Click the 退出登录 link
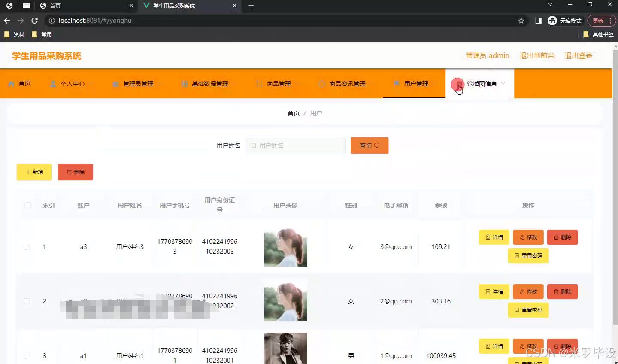618x364 pixels. [x=578, y=55]
